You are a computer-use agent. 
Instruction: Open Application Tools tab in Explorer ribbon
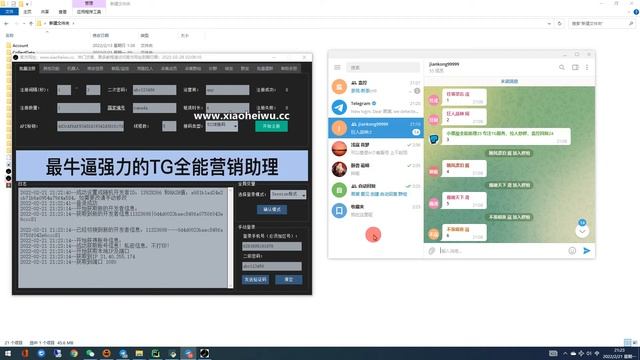pos(89,12)
